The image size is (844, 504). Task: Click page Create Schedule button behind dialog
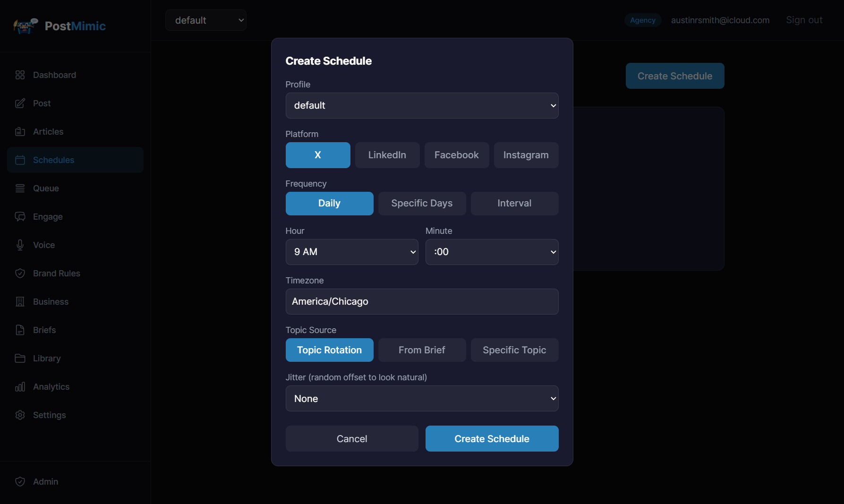675,76
